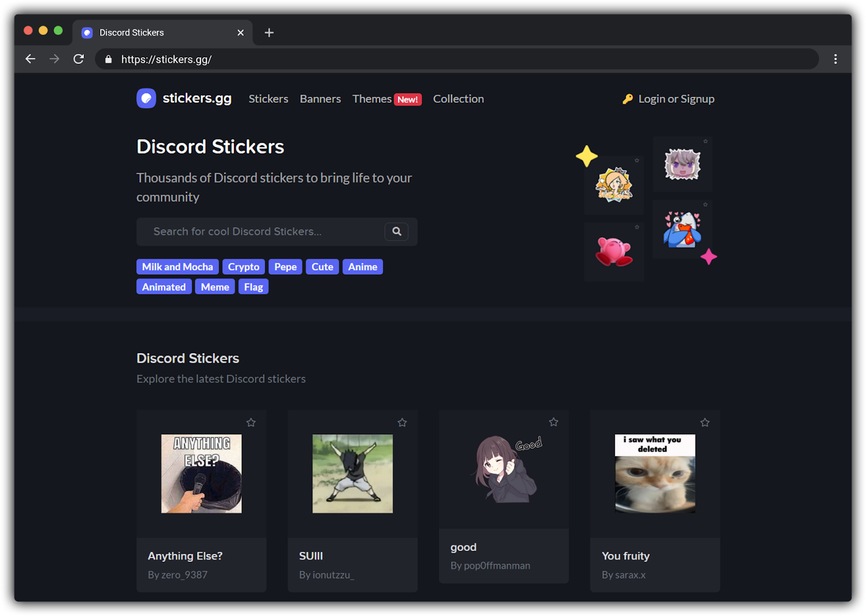Favorite the Kirby sticker thumbnail
Viewport: 866px width, 616px height.
pos(637,227)
